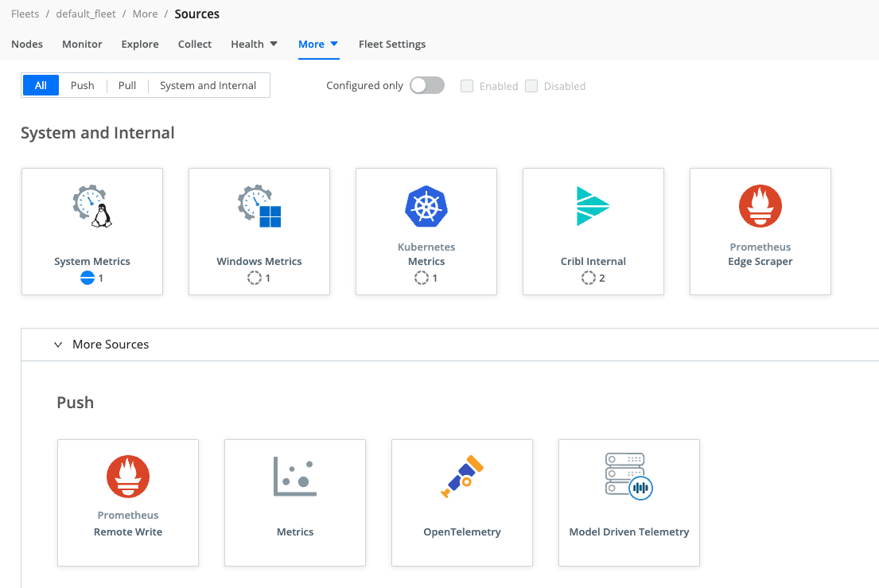
Task: Select the Windows Metrics source icon
Action: 259,207
